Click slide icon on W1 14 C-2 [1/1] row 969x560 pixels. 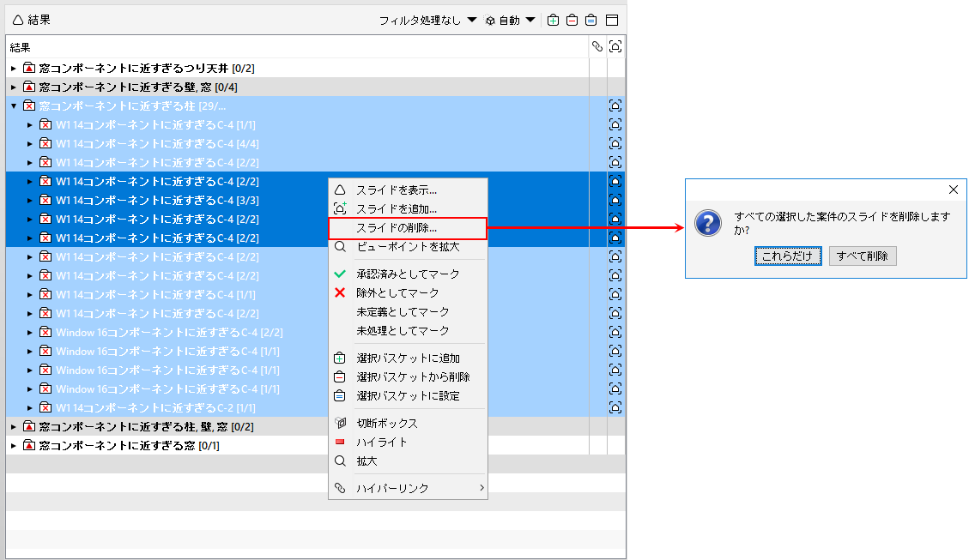(x=615, y=407)
